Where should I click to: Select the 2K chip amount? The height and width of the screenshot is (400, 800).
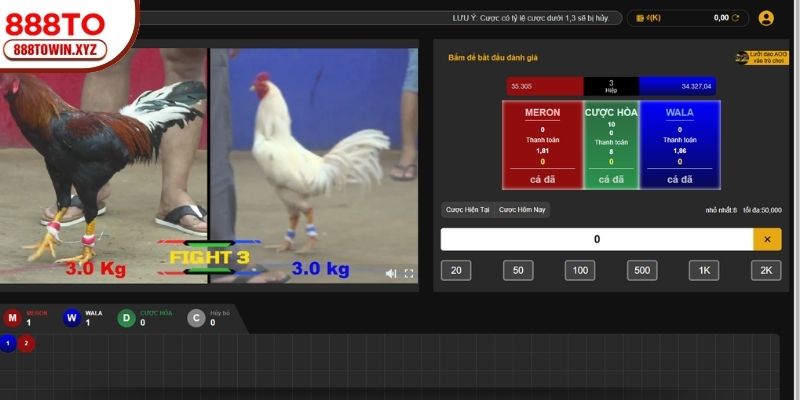(766, 270)
